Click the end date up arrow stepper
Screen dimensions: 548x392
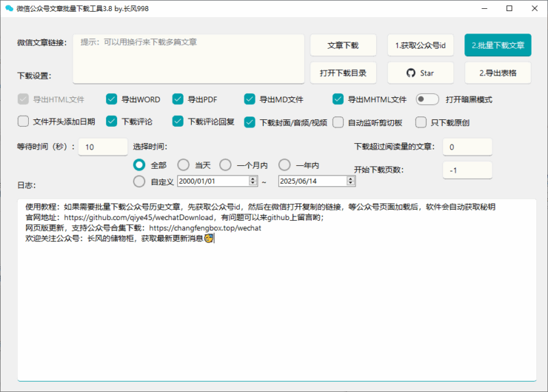point(351,179)
